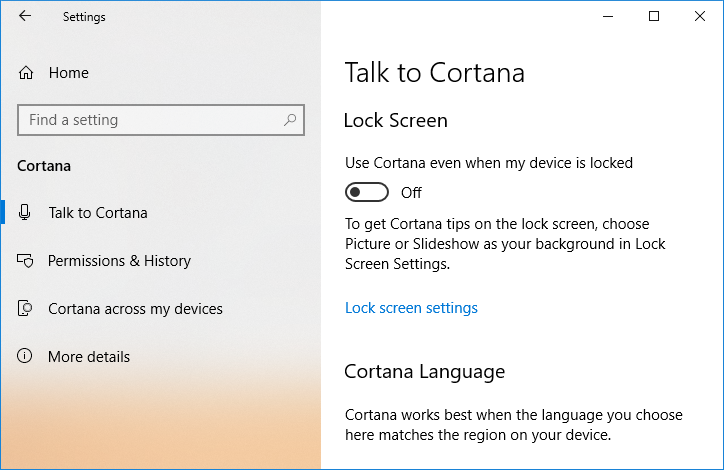Close the Settings window
724x470 pixels.
pyautogui.click(x=699, y=16)
